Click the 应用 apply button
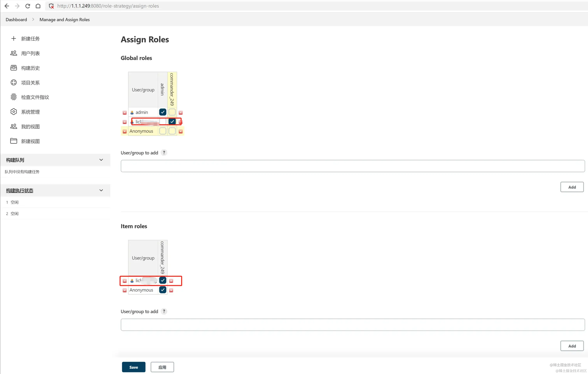Viewport: 588px width, 374px height. [162, 367]
